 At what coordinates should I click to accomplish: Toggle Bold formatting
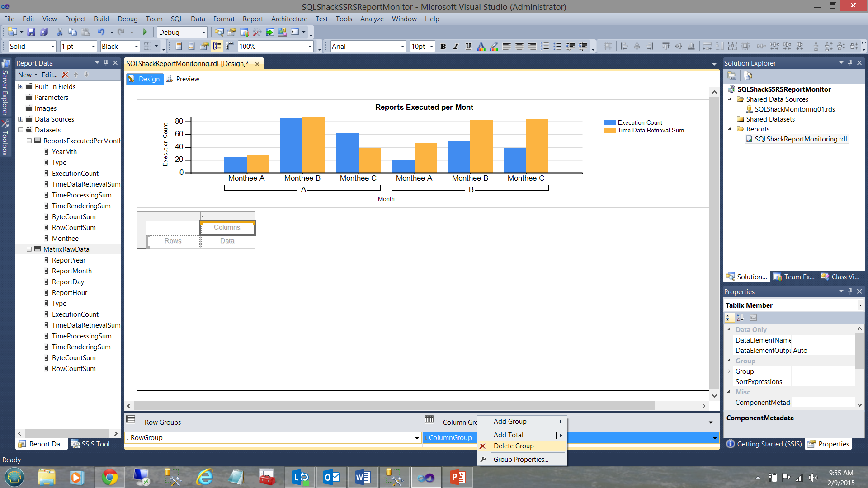443,46
